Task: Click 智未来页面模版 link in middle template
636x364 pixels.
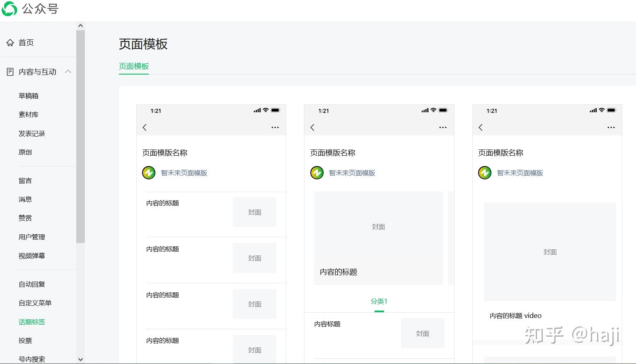Action: click(x=352, y=173)
